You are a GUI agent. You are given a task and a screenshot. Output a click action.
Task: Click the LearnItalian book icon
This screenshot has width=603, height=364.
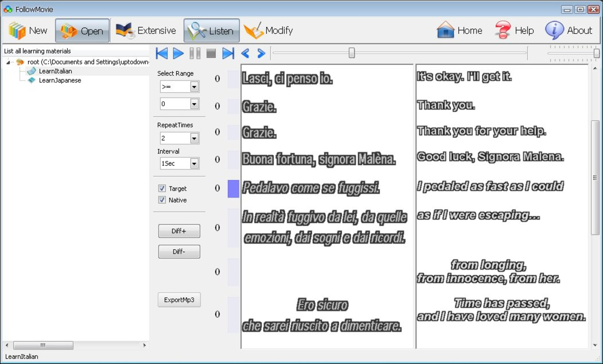pos(31,71)
